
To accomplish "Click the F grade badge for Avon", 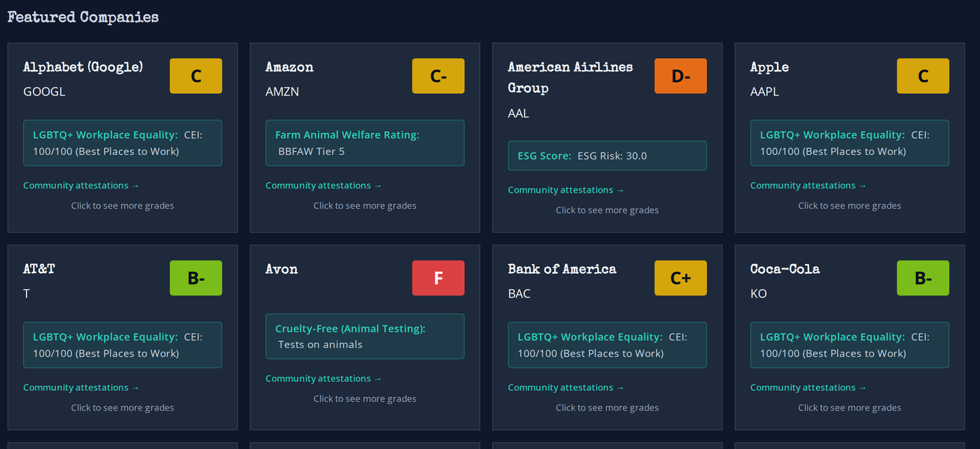I will click(x=438, y=278).
